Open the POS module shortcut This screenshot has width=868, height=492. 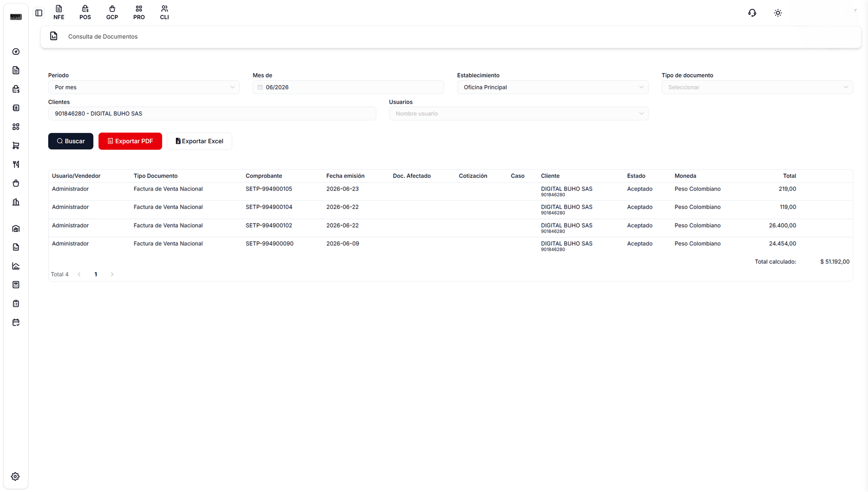85,12
